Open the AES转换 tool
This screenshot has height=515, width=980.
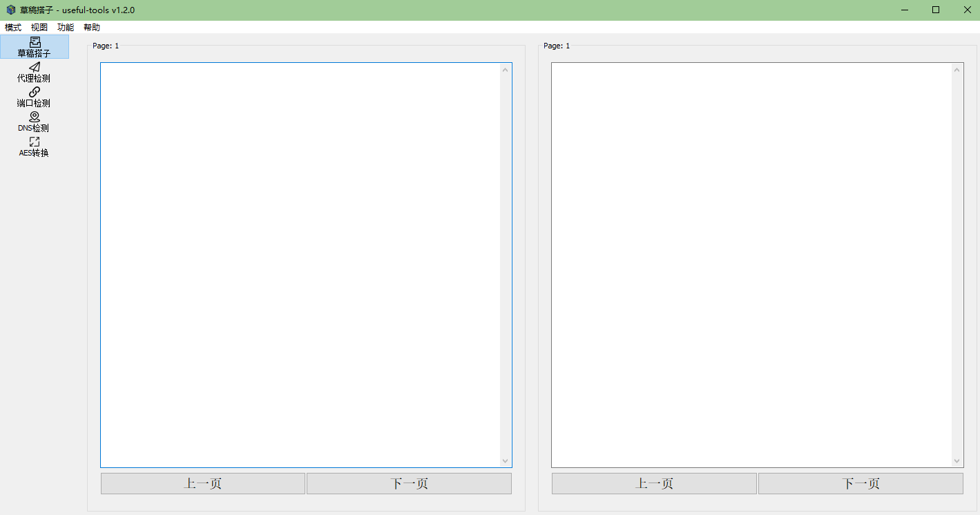pyautogui.click(x=35, y=147)
